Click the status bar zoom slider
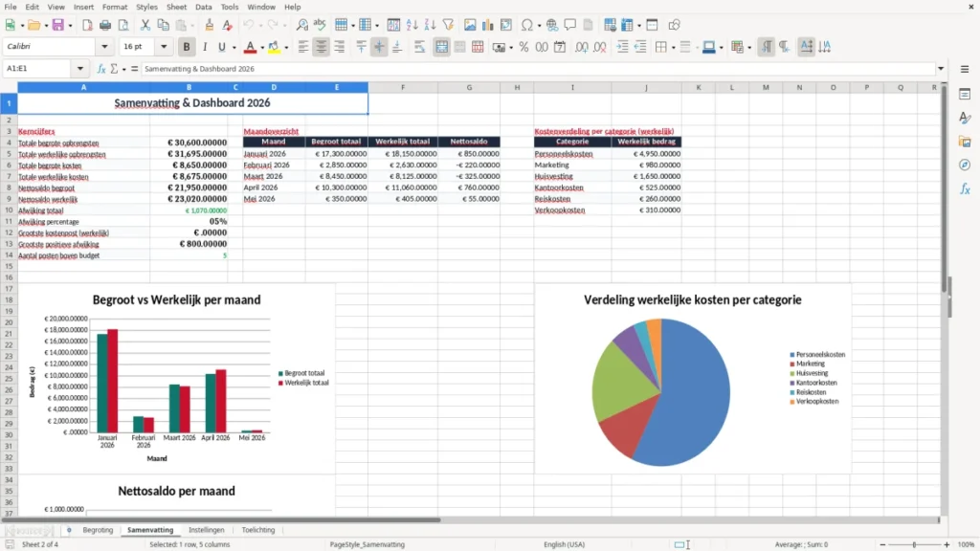The image size is (980, 551). (914, 544)
